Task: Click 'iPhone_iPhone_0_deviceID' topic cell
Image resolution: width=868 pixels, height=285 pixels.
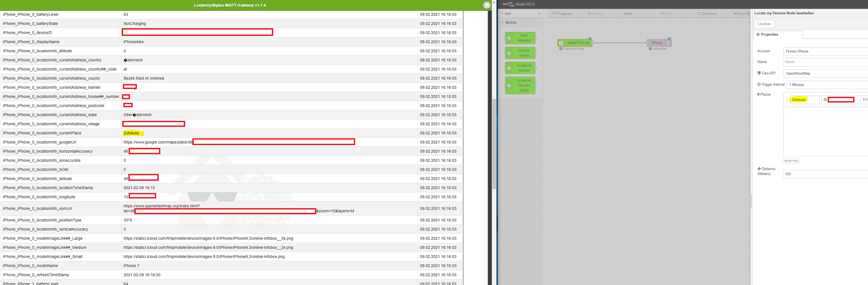Action: [x=61, y=33]
